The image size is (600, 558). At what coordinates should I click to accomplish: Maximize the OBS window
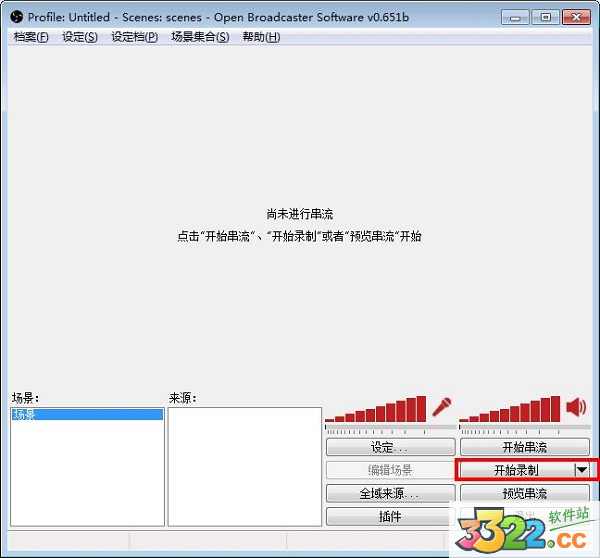pos(546,17)
